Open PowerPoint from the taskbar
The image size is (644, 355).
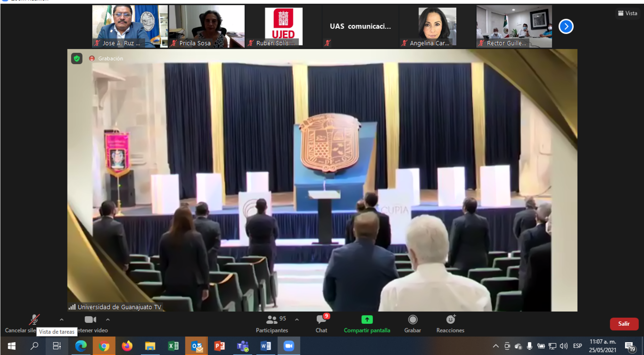pos(220,346)
